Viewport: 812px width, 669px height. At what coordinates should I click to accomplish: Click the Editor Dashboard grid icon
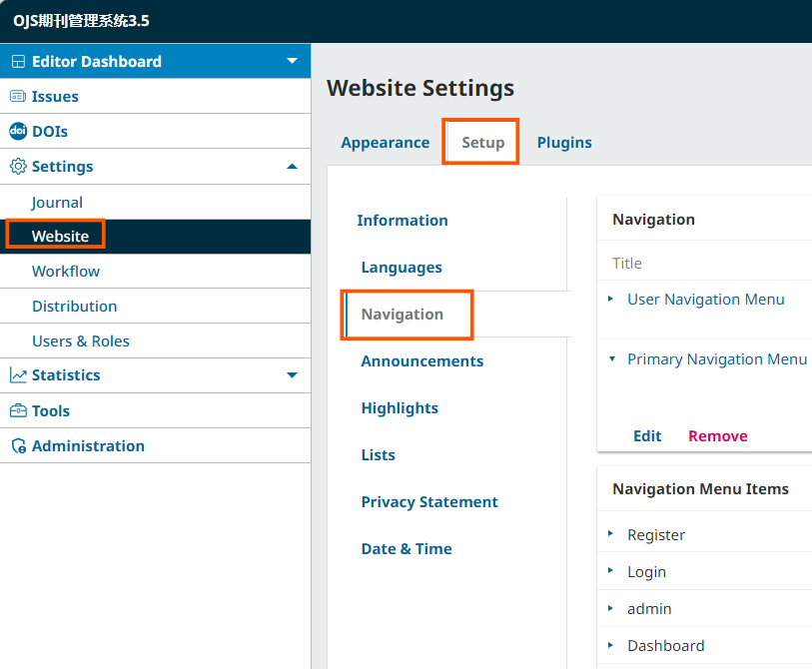pos(18,62)
